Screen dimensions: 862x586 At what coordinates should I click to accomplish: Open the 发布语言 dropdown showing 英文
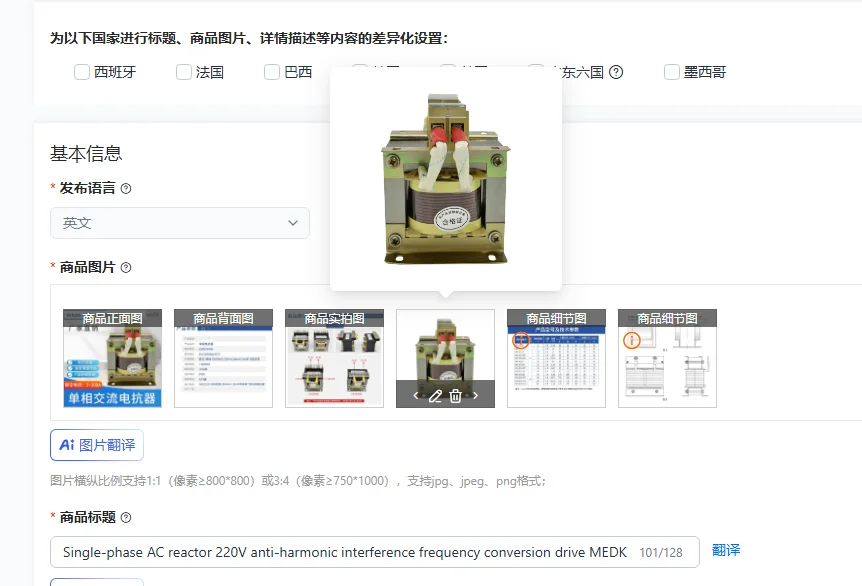coord(180,223)
